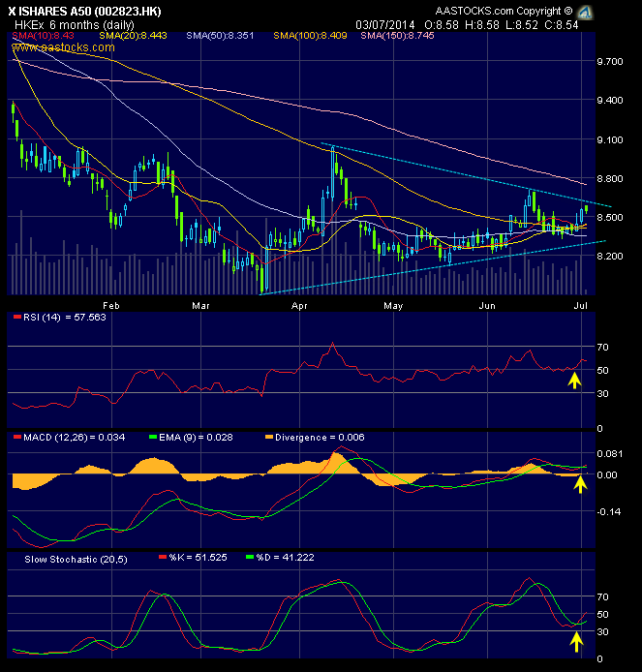Click the HKEx 6 months (daily) label

(75, 25)
